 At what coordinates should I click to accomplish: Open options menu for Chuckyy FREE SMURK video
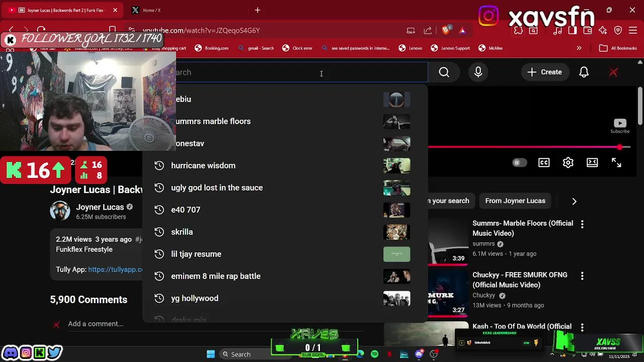[582, 276]
